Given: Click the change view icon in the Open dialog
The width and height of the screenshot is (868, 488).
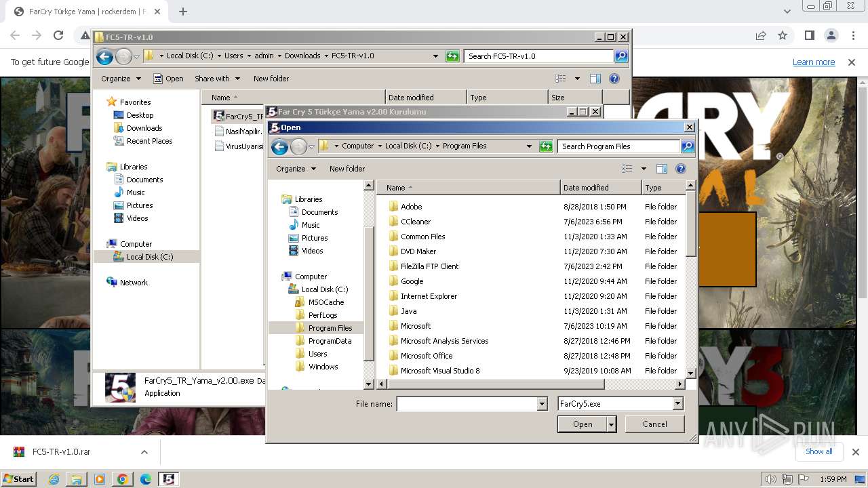Looking at the screenshot, I should 627,169.
